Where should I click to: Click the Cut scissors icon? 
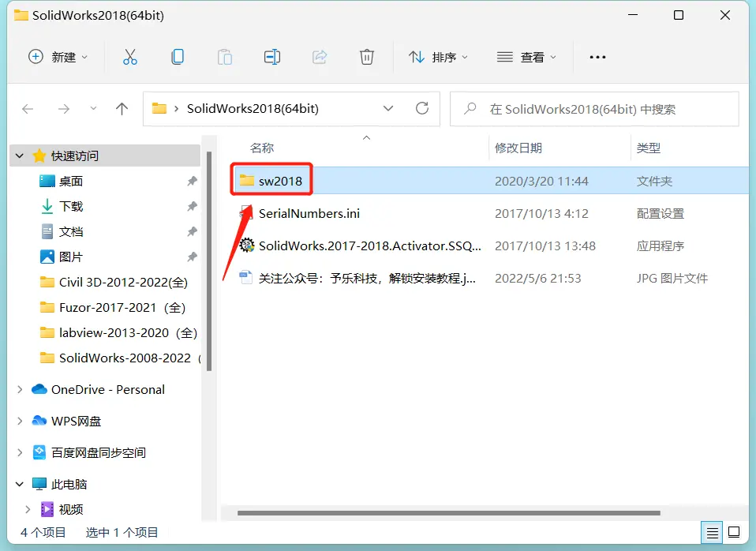click(x=129, y=57)
